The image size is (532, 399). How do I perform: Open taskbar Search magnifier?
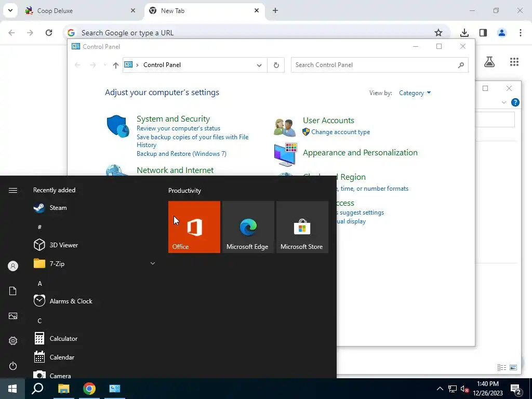coord(37,389)
